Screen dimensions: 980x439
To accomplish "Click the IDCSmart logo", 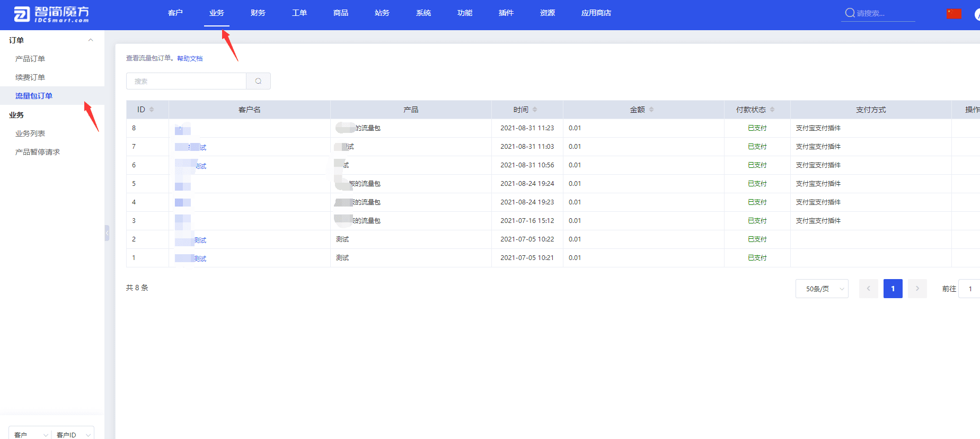I will point(51,14).
